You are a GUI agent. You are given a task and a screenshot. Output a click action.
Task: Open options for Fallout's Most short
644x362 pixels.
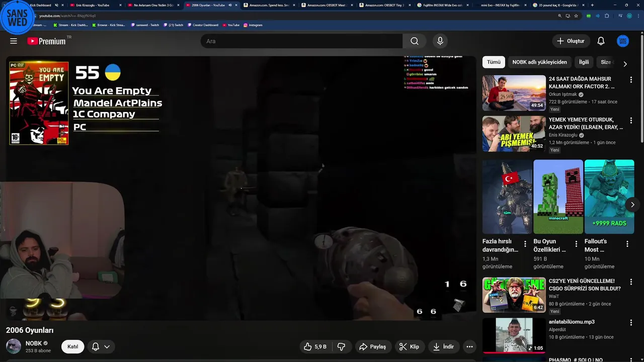point(627,244)
